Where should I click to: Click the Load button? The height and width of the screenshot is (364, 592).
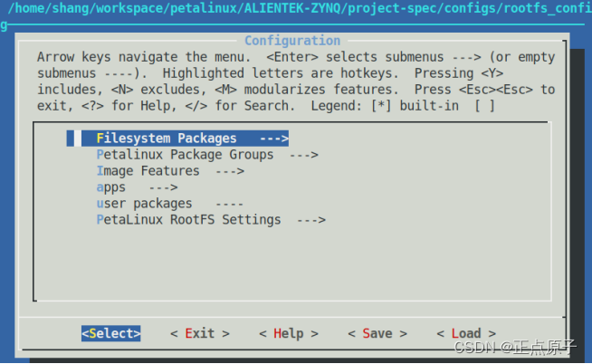(466, 333)
